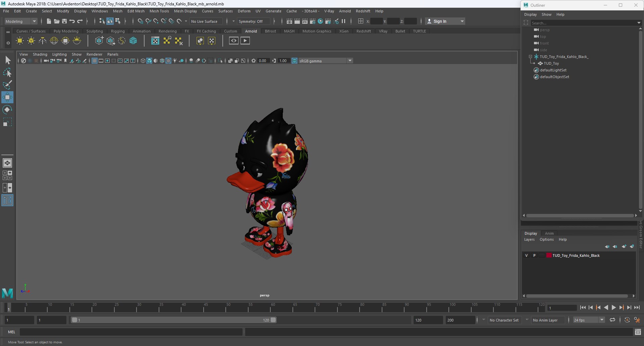Click red color swatch of TUD_Toy_Frida_Kahlo_Black layer
Screen dimensions: 644x346
coord(549,255)
